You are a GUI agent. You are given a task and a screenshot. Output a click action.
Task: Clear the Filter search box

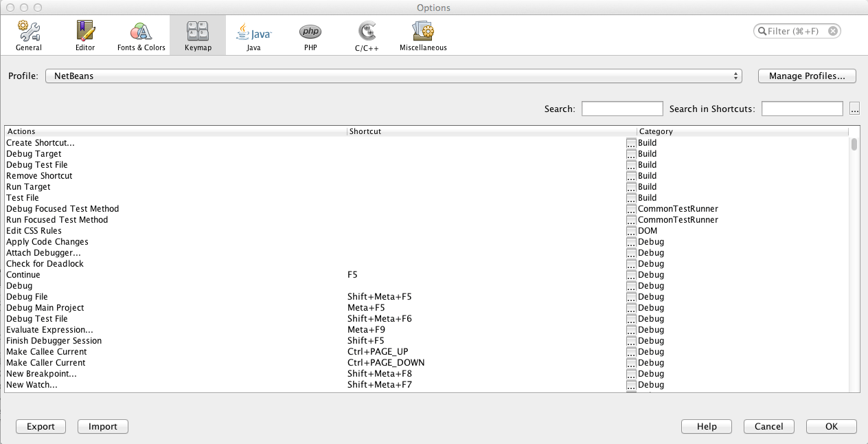(x=832, y=31)
